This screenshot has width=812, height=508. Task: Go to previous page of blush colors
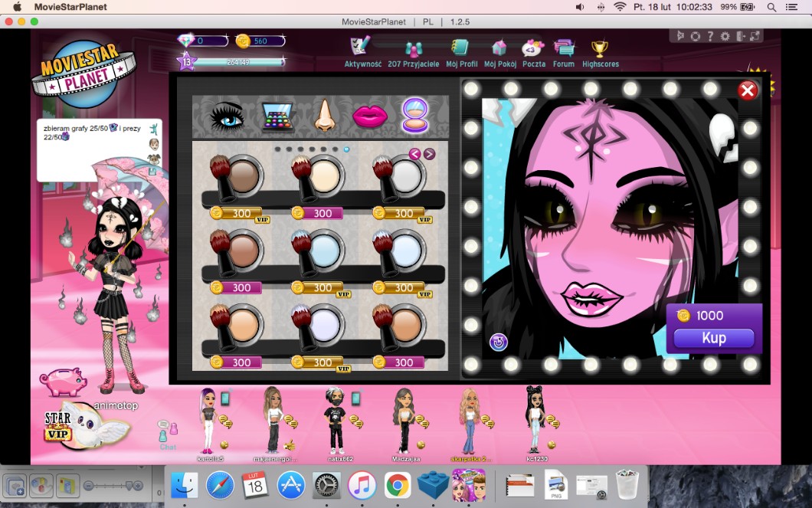pos(414,154)
